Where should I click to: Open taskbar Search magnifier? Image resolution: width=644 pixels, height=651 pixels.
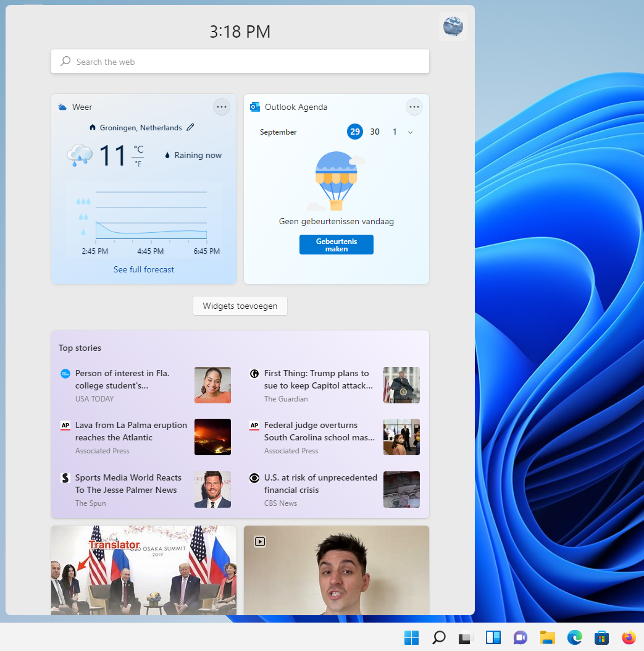438,637
